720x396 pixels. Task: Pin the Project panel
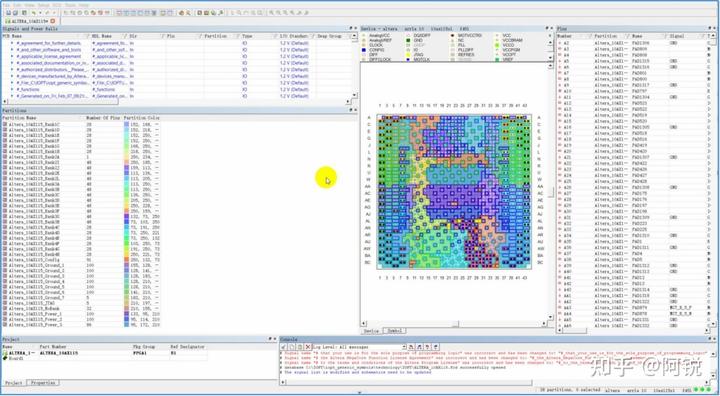[270, 339]
